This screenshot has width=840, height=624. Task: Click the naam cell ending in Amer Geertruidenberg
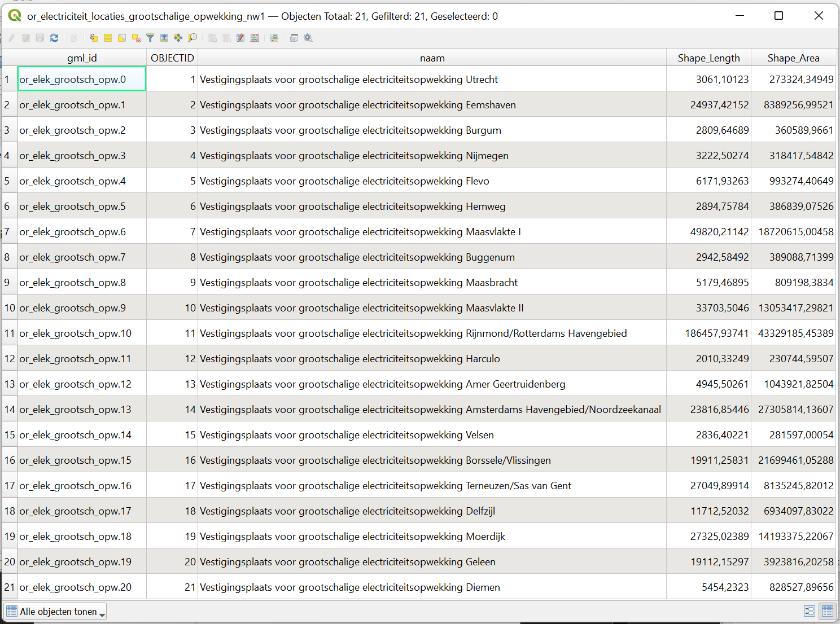coord(432,384)
